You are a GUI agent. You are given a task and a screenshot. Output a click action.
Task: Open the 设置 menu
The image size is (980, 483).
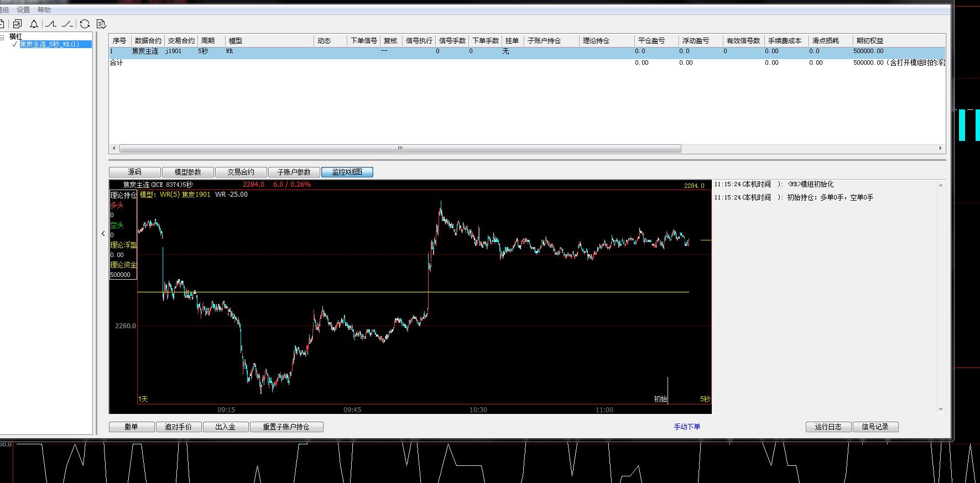click(x=23, y=10)
